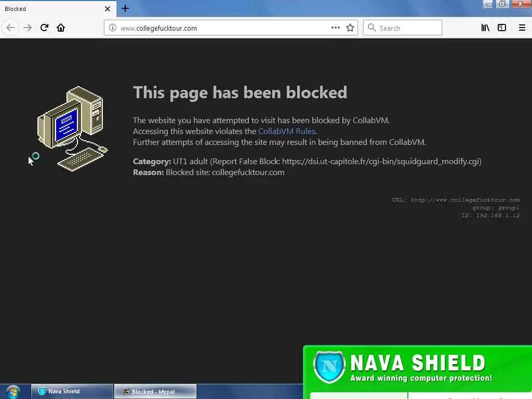Screen dimensions: 532x399
Task: Open the CollabVM Rules link
Action: pyautogui.click(x=287, y=131)
